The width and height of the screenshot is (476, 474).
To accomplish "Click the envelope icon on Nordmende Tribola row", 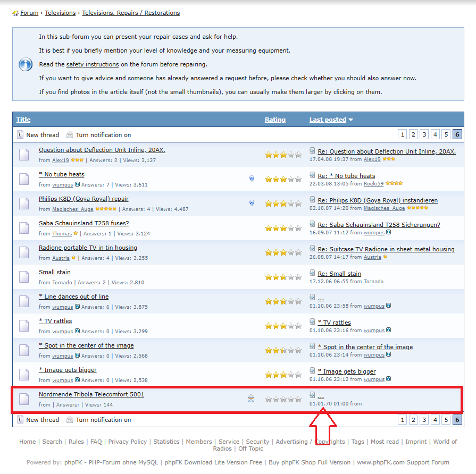I will [251, 399].
